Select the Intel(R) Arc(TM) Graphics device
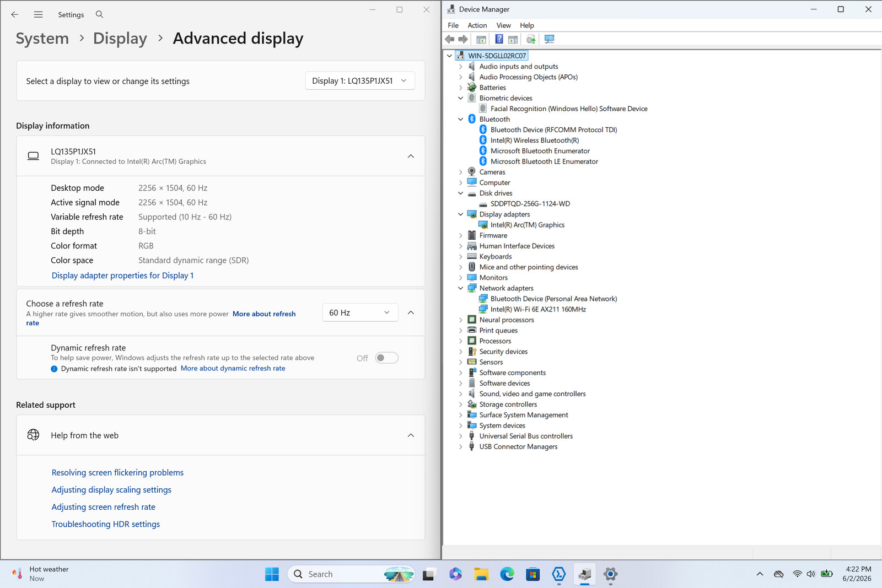882x588 pixels. [x=528, y=225]
